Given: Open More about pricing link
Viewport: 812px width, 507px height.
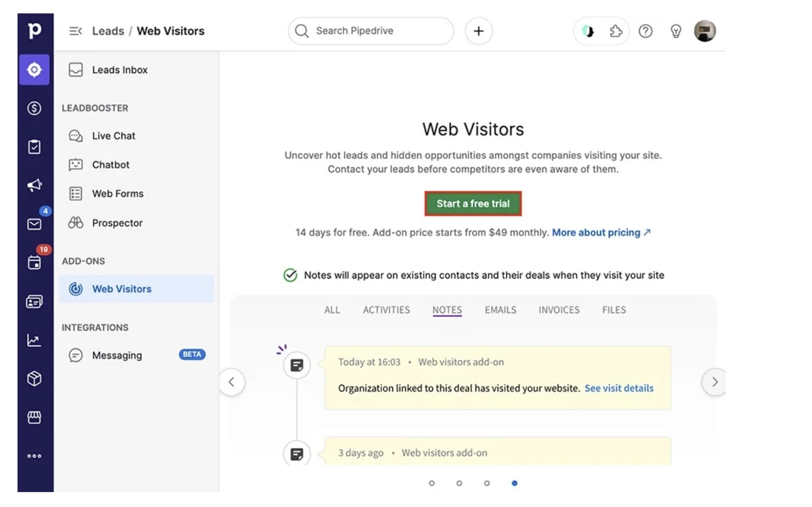Looking at the screenshot, I should (x=601, y=232).
